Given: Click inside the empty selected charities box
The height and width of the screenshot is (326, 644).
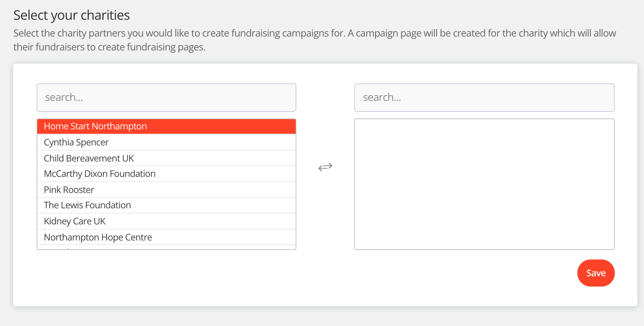Looking at the screenshot, I should pos(484,184).
